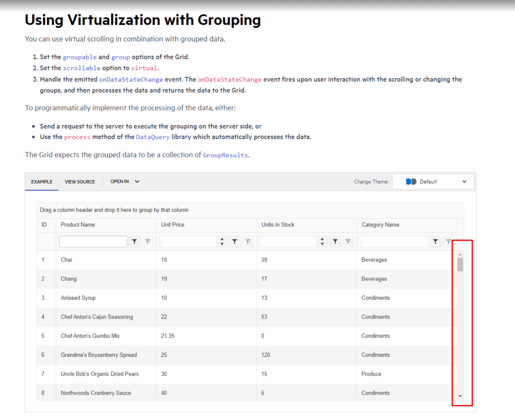Clear the Units In Stock filter
This screenshot has height=420, width=515.
pyautogui.click(x=348, y=242)
